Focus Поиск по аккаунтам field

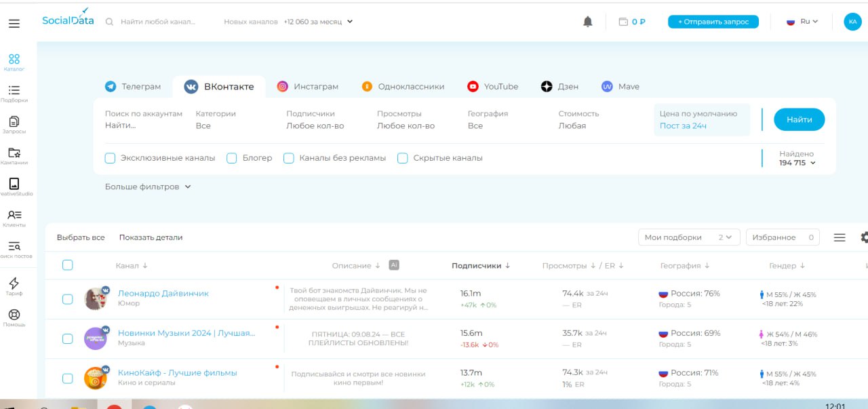point(144,119)
